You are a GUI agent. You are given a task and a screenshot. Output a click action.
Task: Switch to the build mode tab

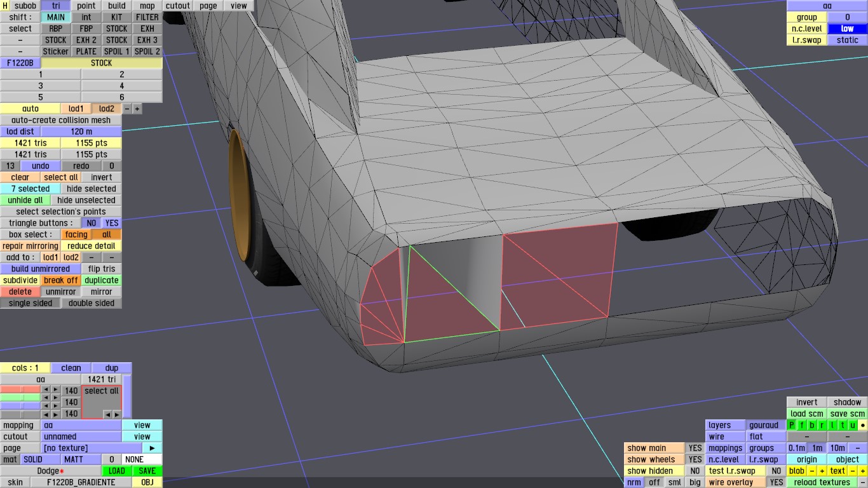coord(117,6)
